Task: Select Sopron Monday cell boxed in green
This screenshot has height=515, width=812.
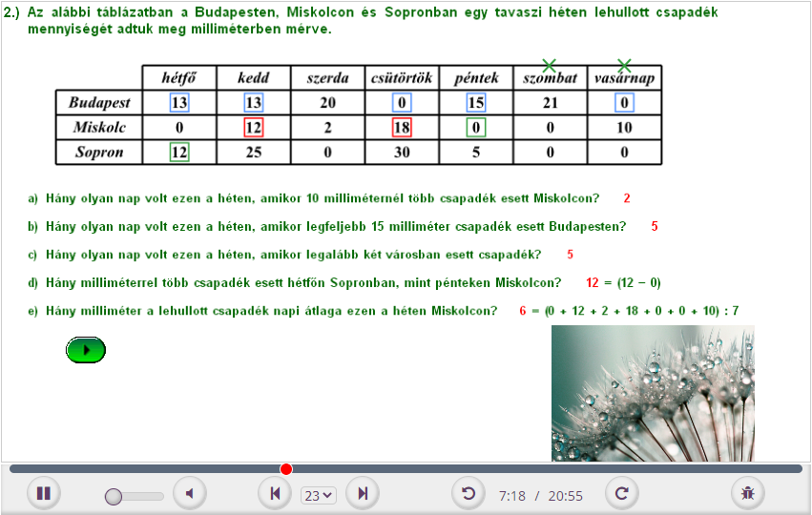Action: click(179, 152)
